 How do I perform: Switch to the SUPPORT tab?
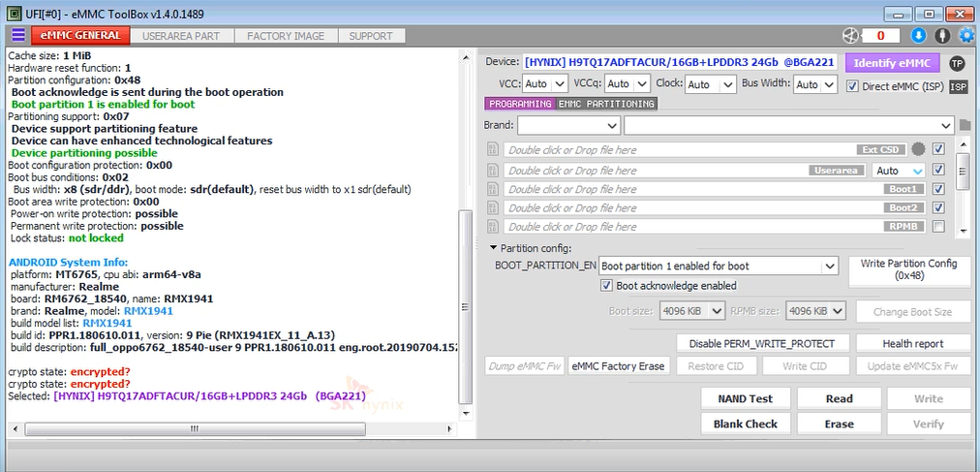point(371,36)
